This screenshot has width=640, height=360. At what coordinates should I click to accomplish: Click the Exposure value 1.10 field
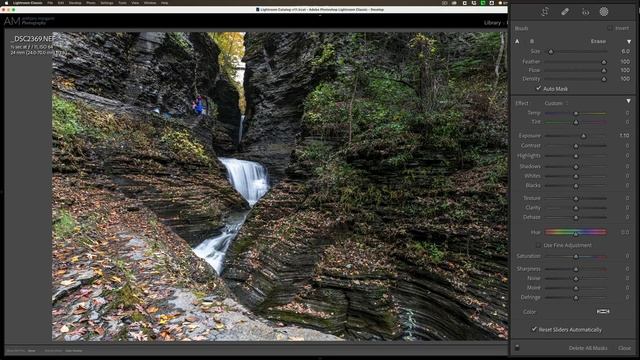point(624,136)
